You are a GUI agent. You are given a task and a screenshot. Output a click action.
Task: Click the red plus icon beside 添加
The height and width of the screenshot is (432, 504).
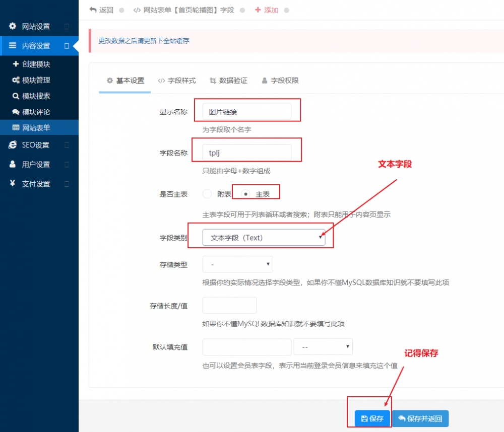258,10
